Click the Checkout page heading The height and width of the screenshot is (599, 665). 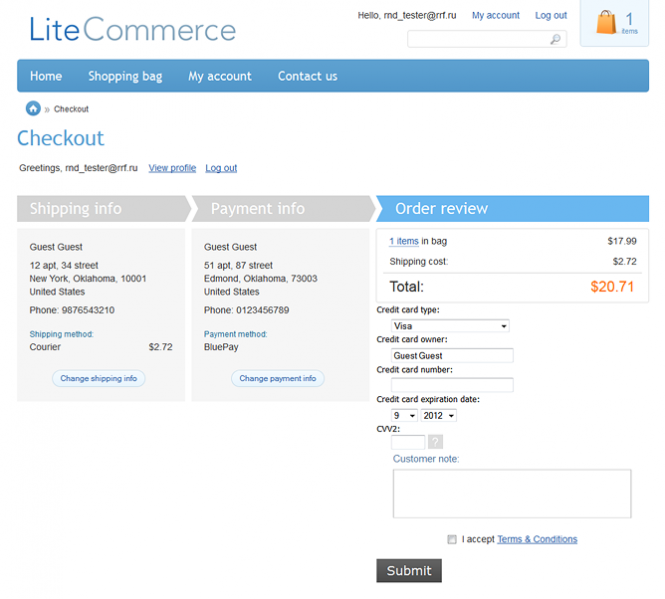point(61,138)
